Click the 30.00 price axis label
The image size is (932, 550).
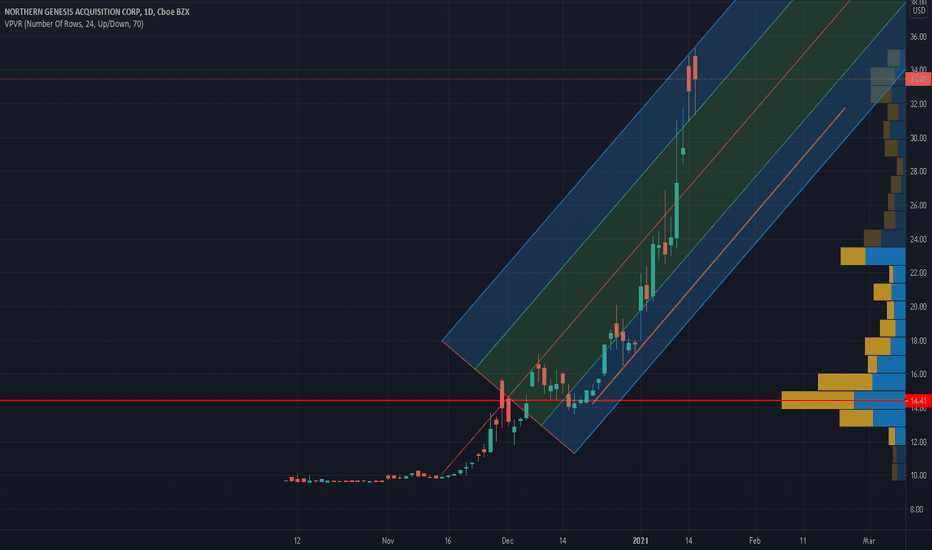coord(918,137)
